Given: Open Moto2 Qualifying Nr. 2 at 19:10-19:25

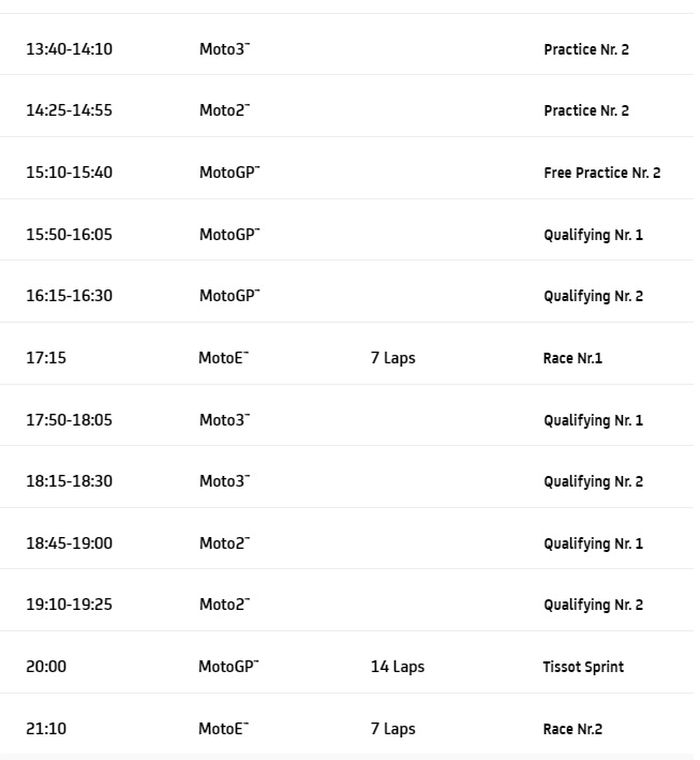Looking at the screenshot, I should tap(593, 605).
